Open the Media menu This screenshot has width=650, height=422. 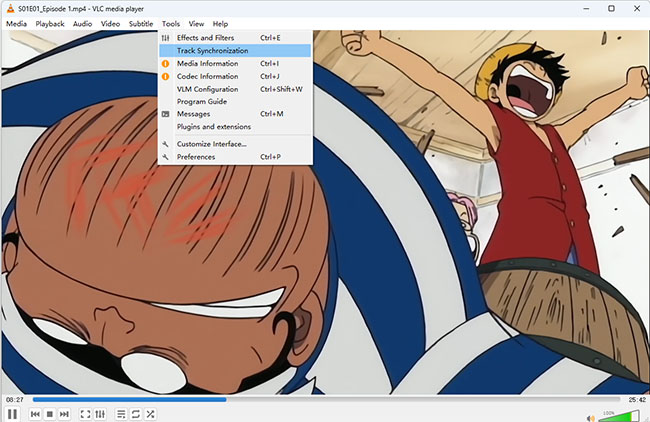point(16,24)
